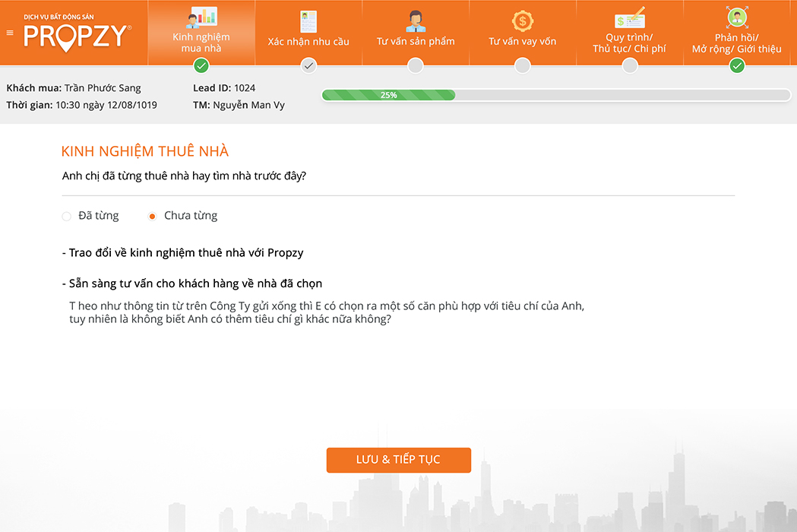Click the 25% green progress bar
Viewport: 797px width, 532px height.
(x=388, y=95)
